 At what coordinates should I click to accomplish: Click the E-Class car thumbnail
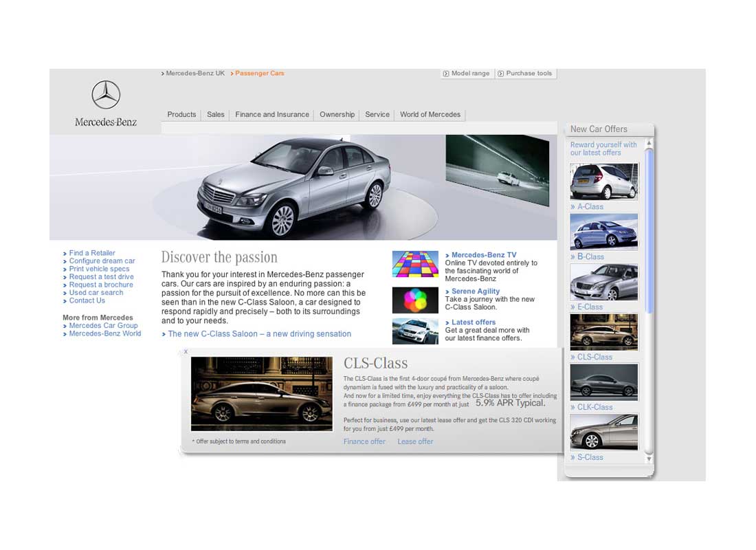(603, 282)
